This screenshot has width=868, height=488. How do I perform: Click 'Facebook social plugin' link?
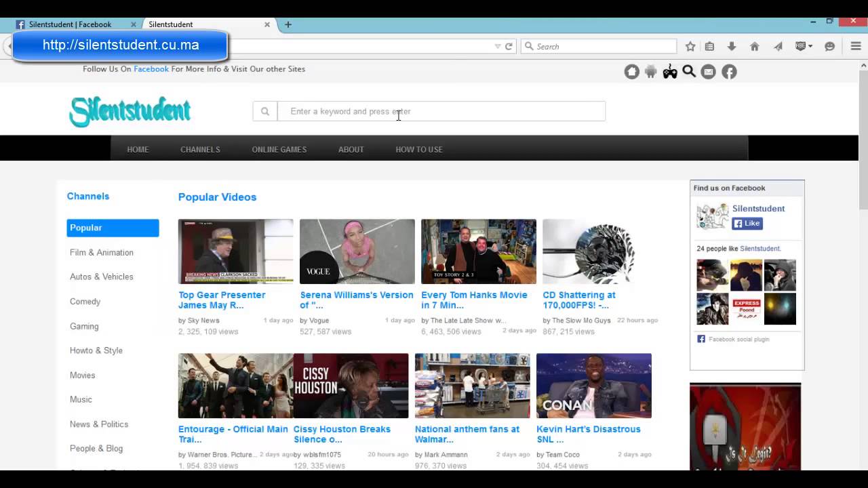738,340
